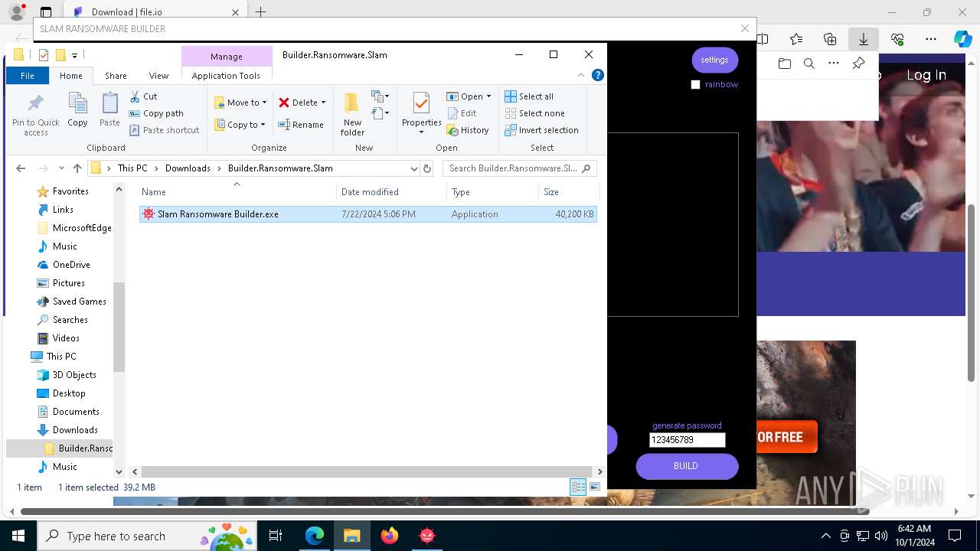Click Select none in ribbon

(x=534, y=113)
